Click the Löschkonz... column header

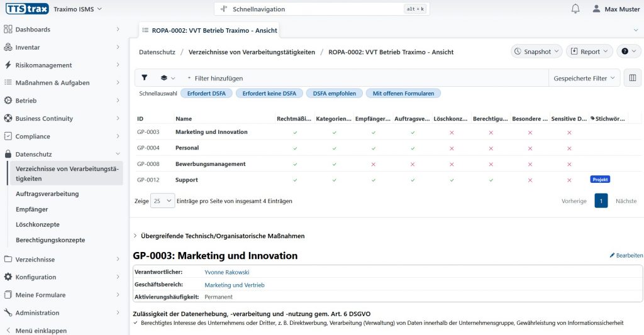point(450,118)
